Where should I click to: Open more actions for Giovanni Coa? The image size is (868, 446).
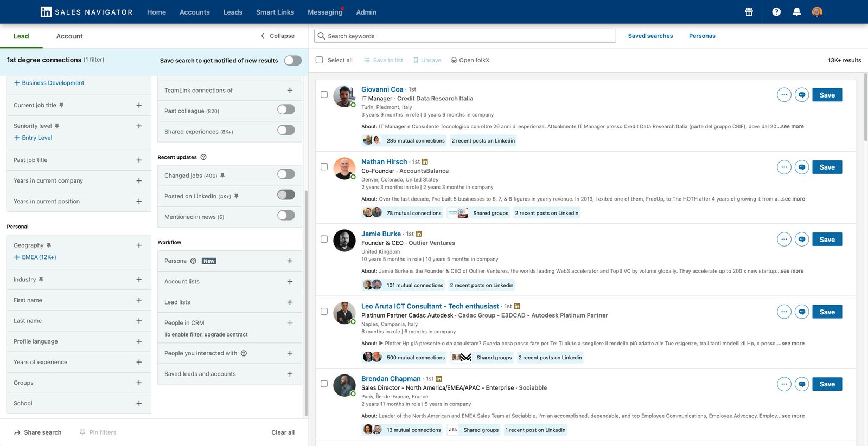tap(784, 95)
